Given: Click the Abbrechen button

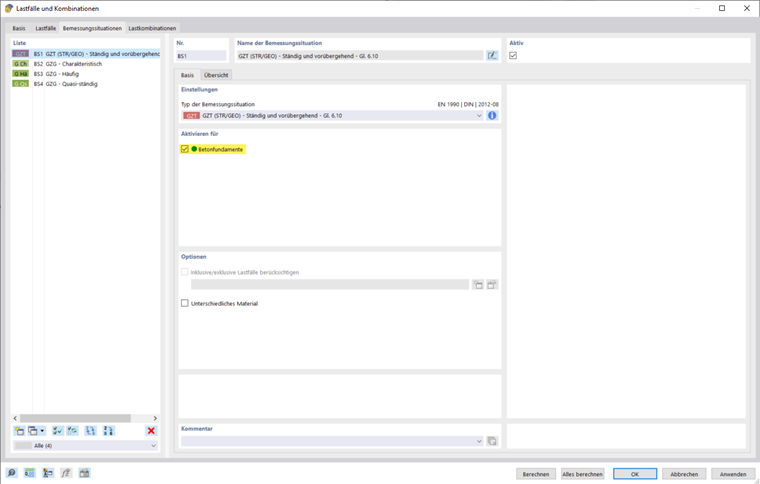Looking at the screenshot, I should [684, 474].
